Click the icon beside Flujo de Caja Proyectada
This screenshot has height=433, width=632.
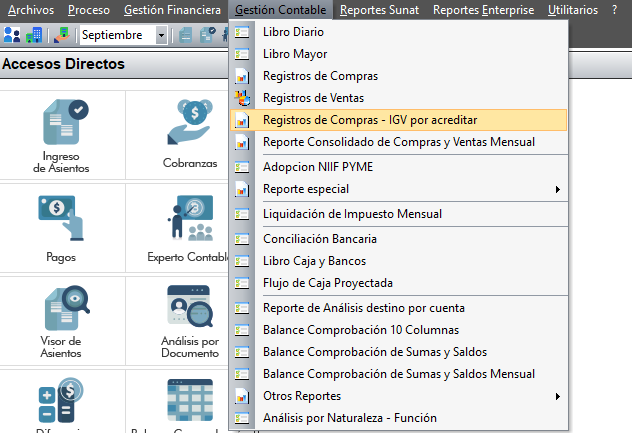(242, 283)
